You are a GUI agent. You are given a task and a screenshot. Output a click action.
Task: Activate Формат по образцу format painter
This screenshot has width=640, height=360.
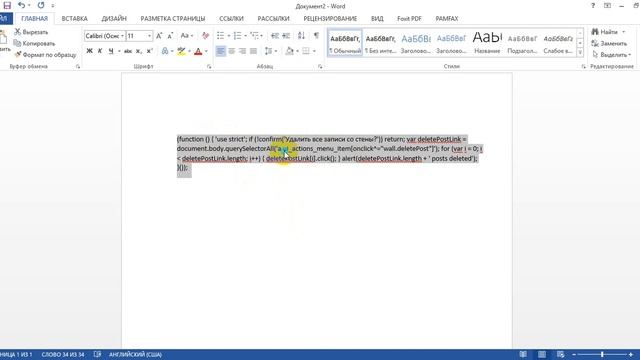pyautogui.click(x=46, y=55)
